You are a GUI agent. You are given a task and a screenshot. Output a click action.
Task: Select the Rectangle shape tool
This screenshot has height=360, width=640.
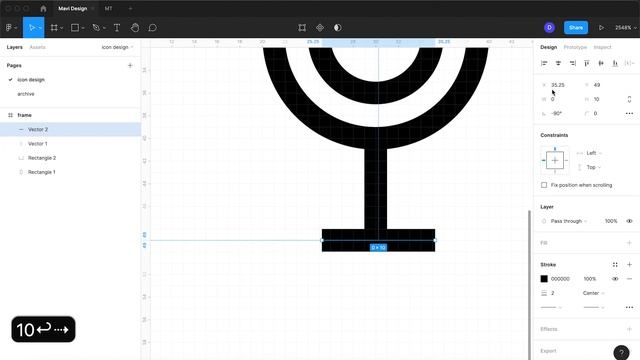[x=75, y=28]
